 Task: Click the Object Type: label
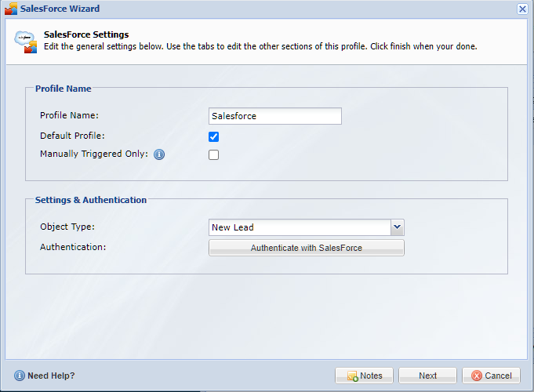pos(67,227)
